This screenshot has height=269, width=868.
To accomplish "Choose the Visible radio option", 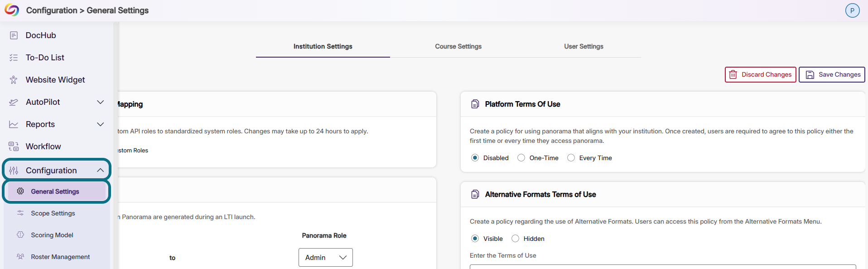I will (x=475, y=239).
